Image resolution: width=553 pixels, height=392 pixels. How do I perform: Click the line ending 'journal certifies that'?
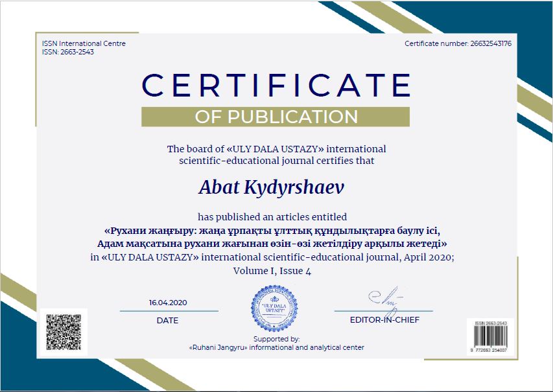(x=276, y=161)
